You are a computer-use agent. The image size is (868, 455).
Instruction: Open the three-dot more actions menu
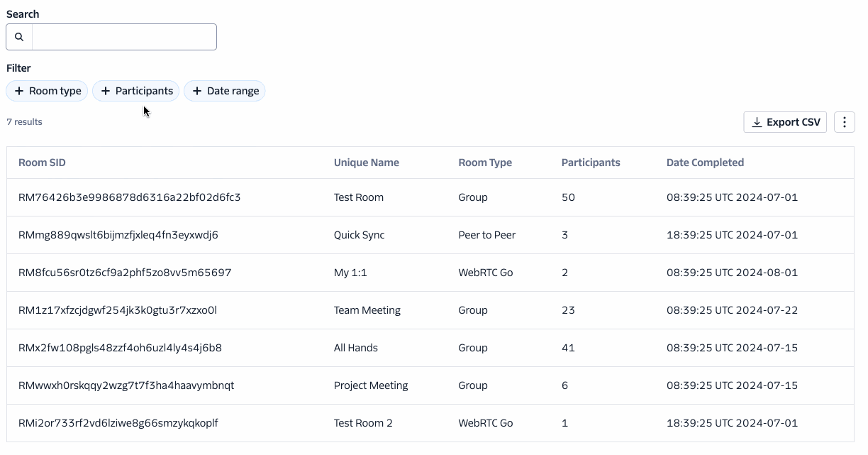(x=844, y=122)
